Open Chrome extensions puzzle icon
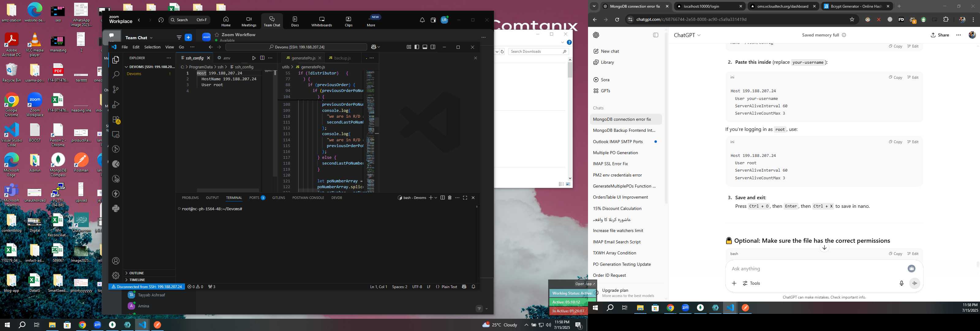This screenshot has height=331, width=980. 946,19
